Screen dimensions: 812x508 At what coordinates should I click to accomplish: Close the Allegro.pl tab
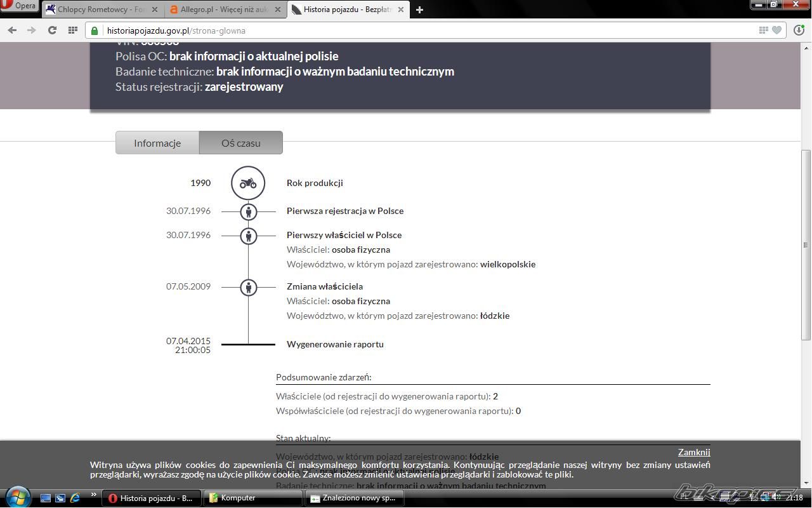(x=278, y=10)
